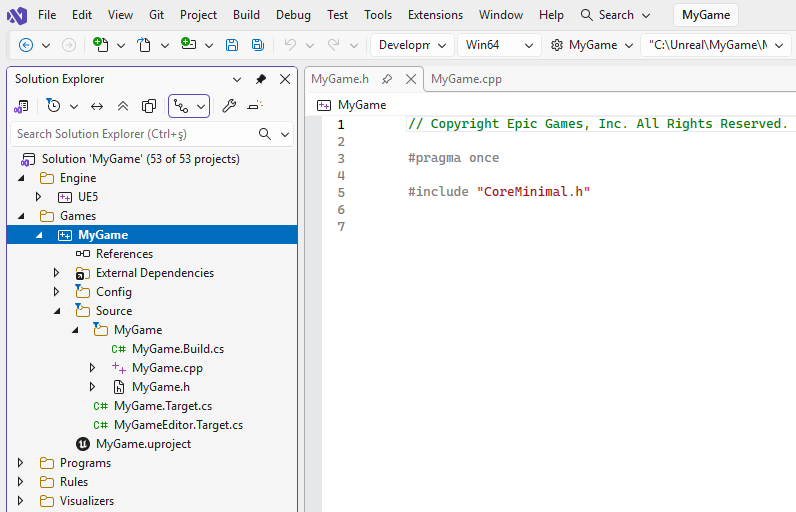The width and height of the screenshot is (796, 512).
Task: Select MyGame.uproject in the tree
Action: (x=143, y=444)
